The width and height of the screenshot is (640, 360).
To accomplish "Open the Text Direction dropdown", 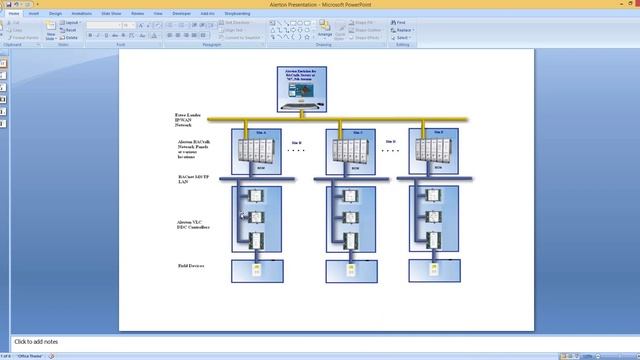I will tap(236, 22).
